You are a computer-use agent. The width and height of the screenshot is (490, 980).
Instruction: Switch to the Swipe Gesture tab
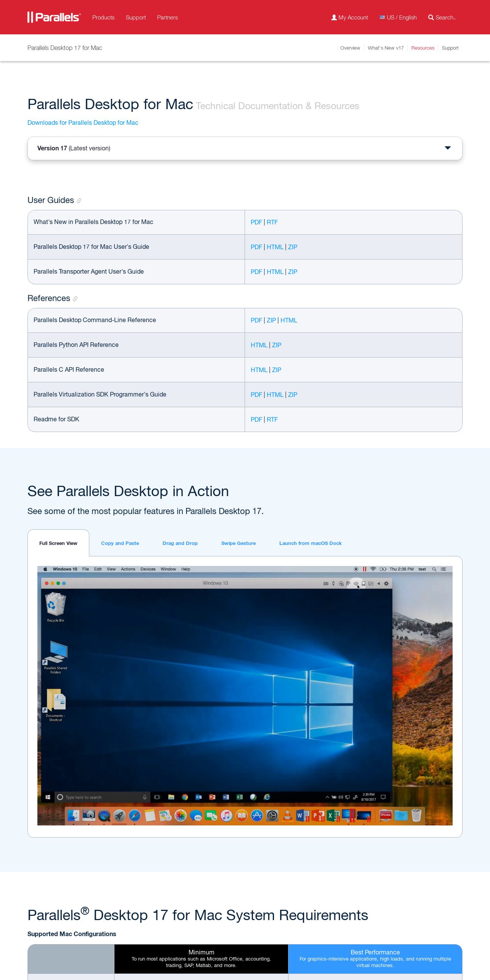[239, 543]
